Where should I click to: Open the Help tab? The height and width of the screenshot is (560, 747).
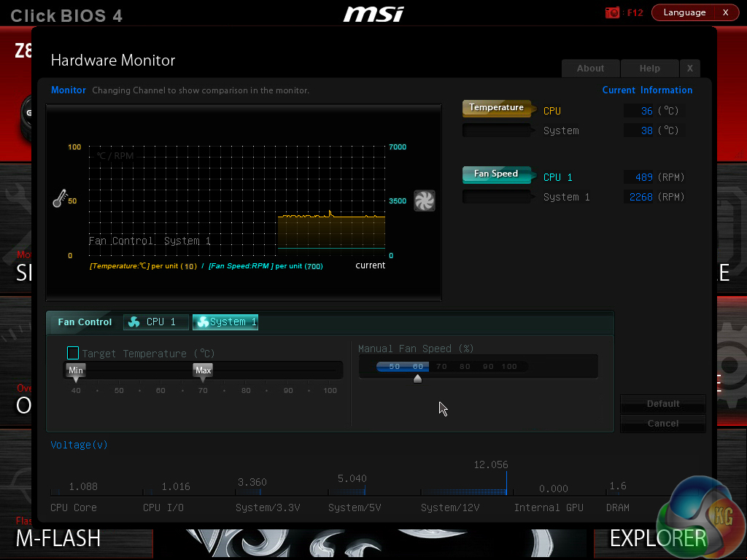click(x=650, y=69)
